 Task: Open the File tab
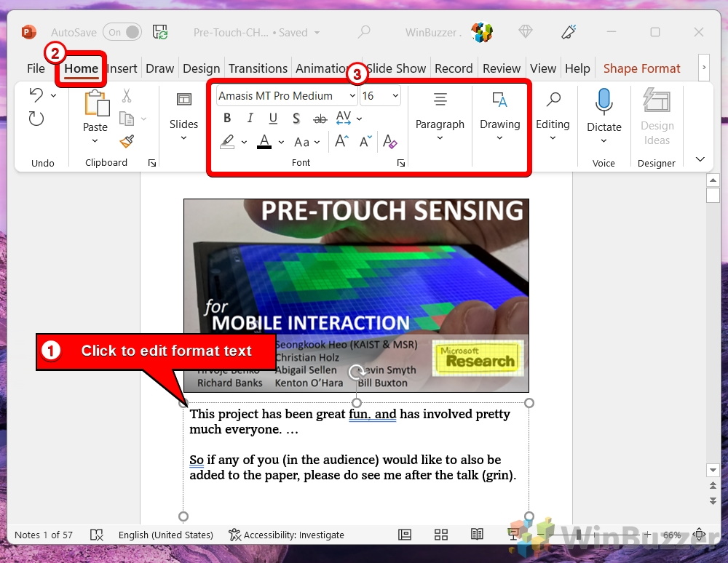pos(36,68)
